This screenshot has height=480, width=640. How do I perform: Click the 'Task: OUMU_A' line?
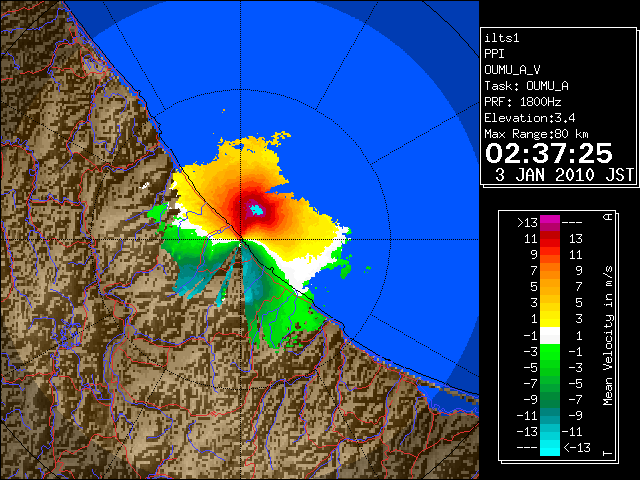[x=526, y=86]
